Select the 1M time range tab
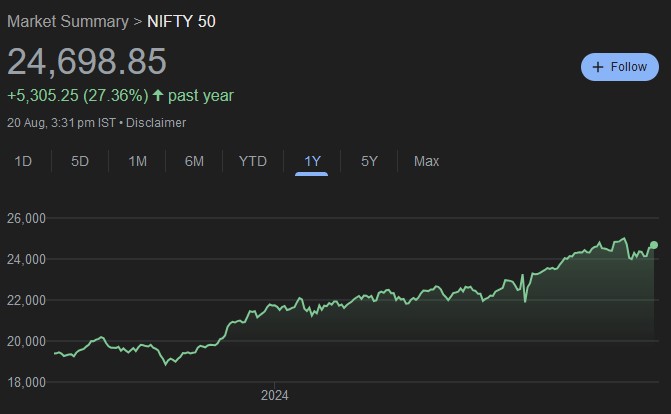Viewport: 671px width, 414px height. click(137, 161)
